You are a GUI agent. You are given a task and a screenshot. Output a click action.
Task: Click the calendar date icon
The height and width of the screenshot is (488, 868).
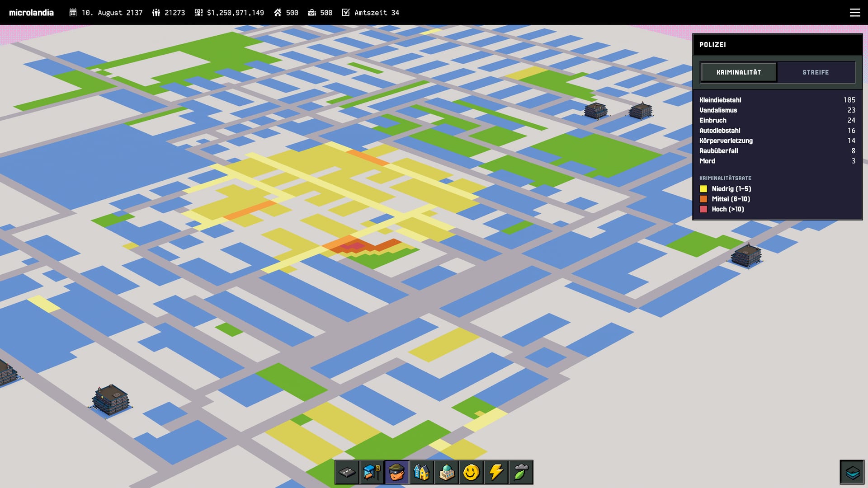(73, 13)
